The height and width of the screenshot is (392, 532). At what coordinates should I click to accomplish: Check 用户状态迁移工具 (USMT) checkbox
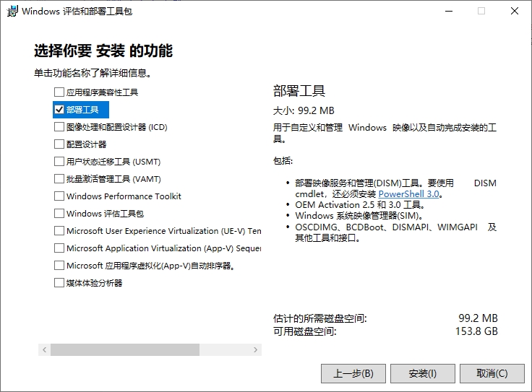[59, 161]
